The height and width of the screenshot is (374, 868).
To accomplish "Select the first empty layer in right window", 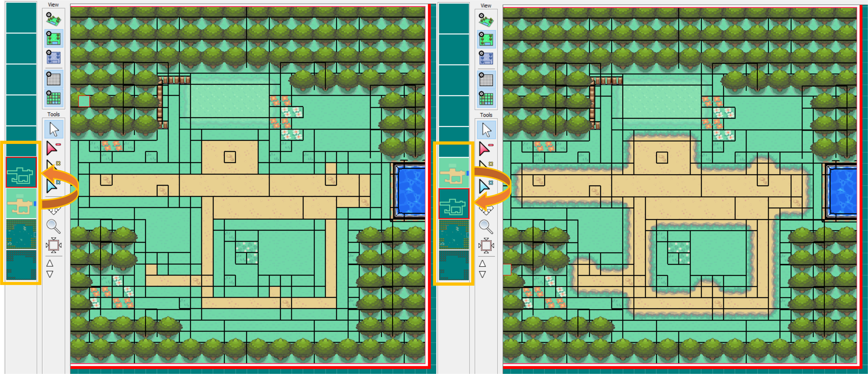I will point(454,18).
